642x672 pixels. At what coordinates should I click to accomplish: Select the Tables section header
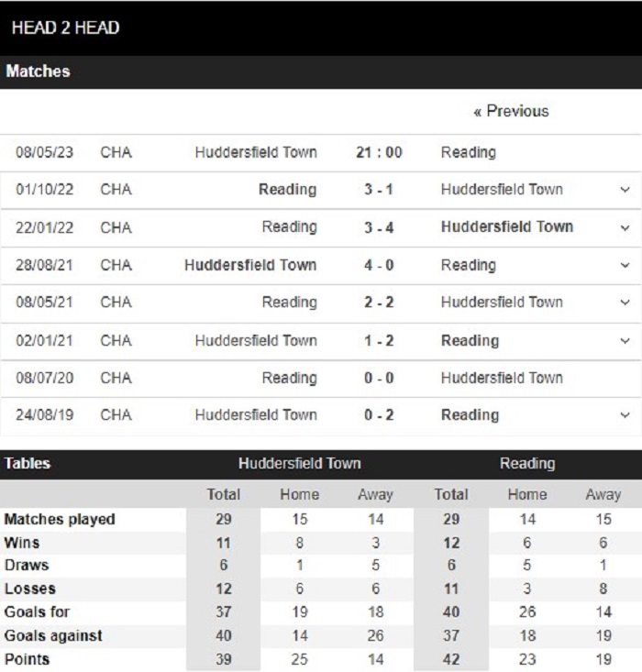click(28, 463)
